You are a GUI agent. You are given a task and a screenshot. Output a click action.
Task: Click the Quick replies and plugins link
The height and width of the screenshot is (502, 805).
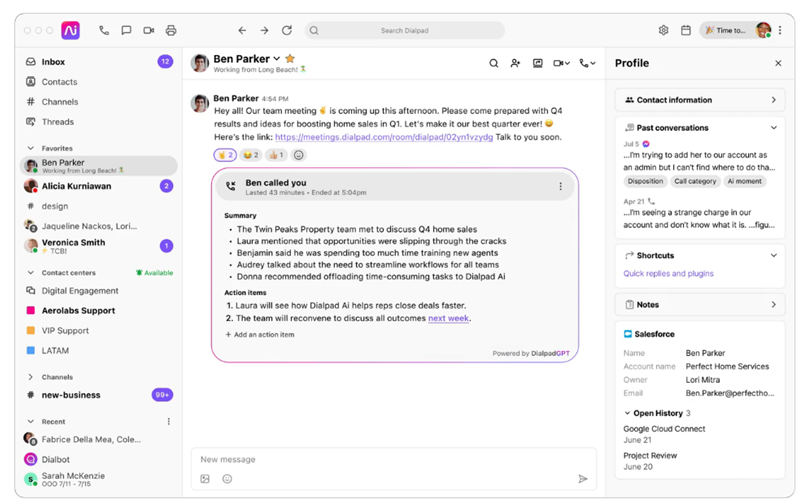point(668,273)
